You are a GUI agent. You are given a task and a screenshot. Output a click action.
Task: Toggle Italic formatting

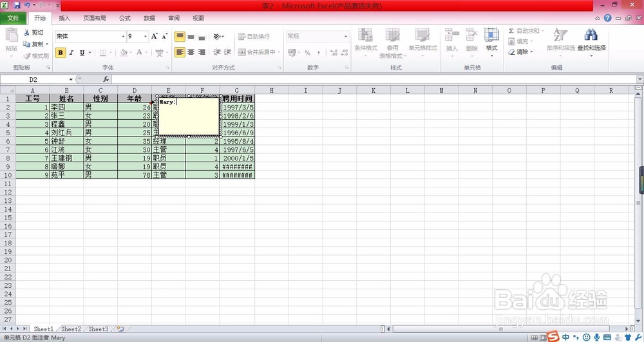click(x=71, y=53)
